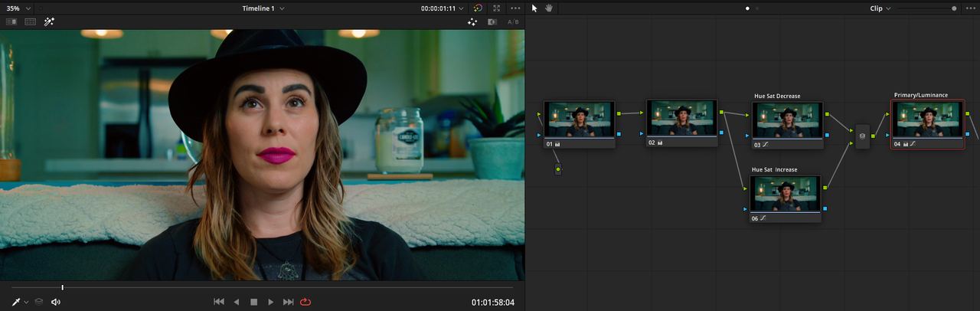Screen dimensions: 980x311
Task: Toggle the highlight magic wand button
Action: 49,22
